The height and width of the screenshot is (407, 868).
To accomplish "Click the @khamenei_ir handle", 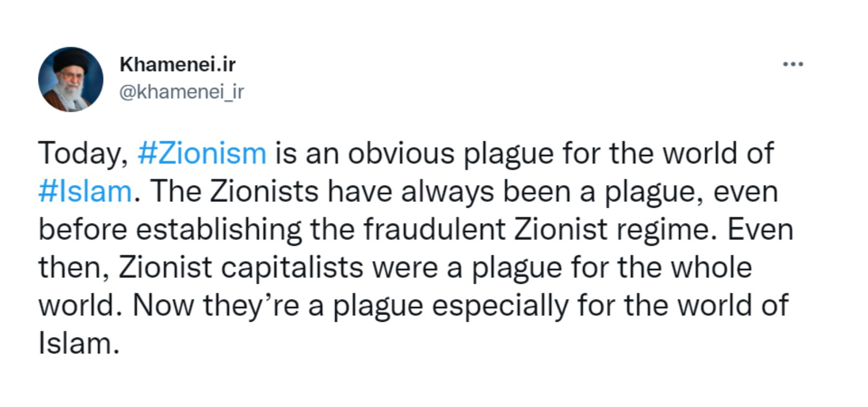I will coord(181,92).
